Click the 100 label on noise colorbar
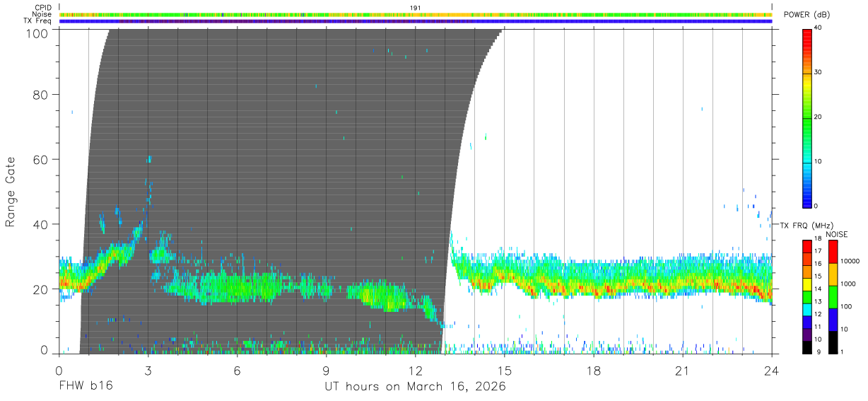The height and width of the screenshot is (401, 868). tap(847, 306)
